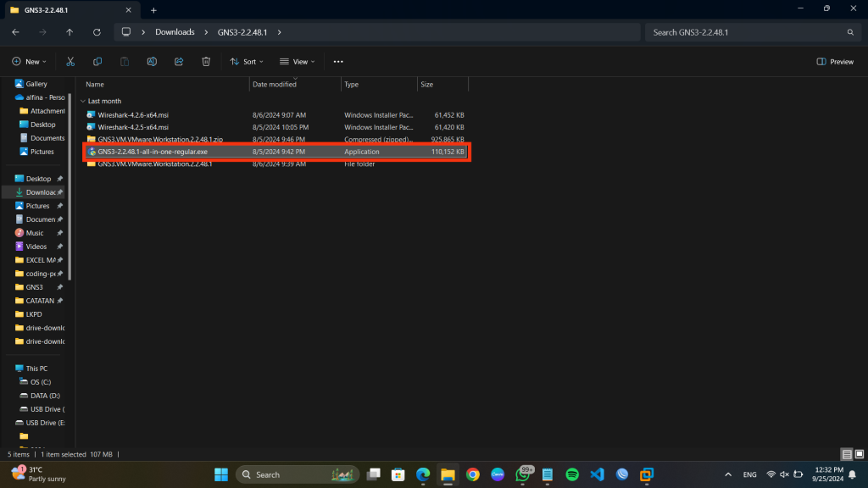
Task: Click the Delete trash icon
Action: (206, 62)
